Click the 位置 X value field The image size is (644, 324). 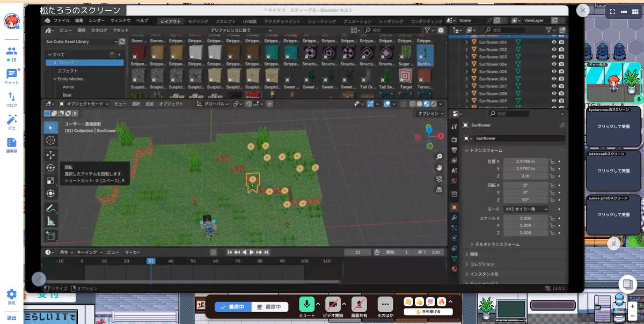coord(525,161)
